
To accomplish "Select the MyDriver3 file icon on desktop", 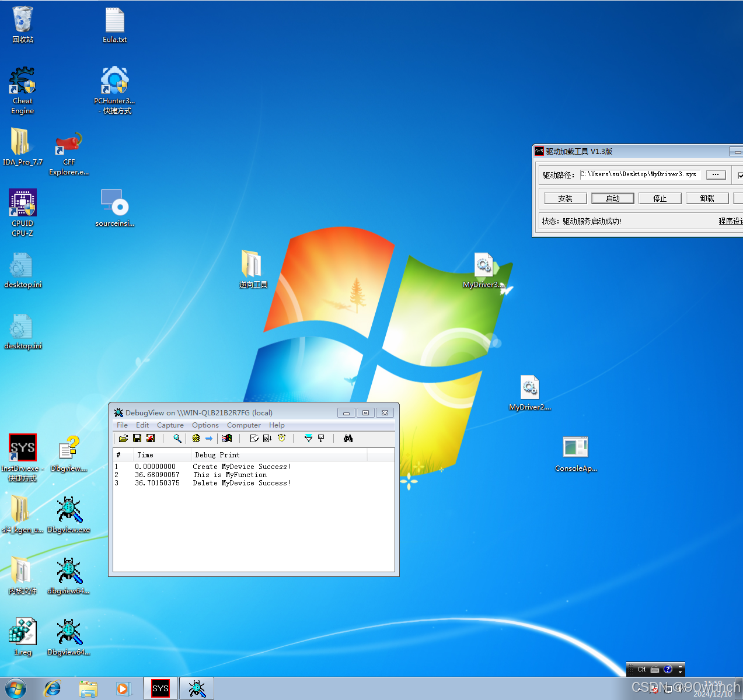I will click(484, 270).
